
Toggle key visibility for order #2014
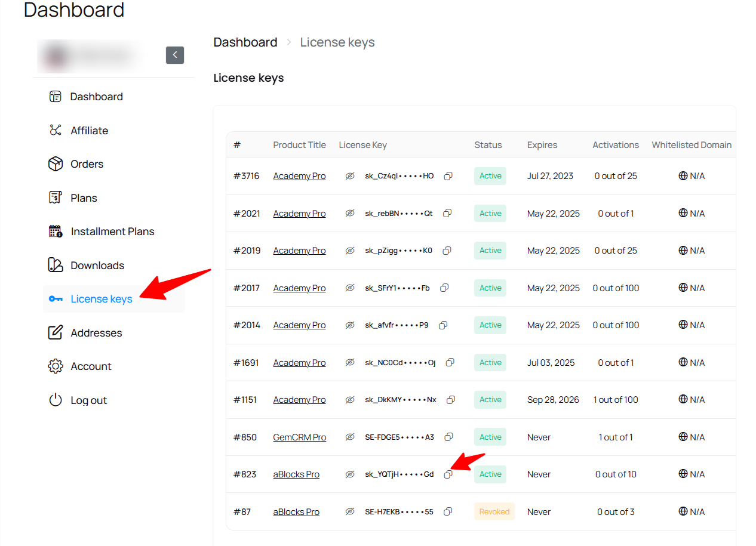(350, 325)
